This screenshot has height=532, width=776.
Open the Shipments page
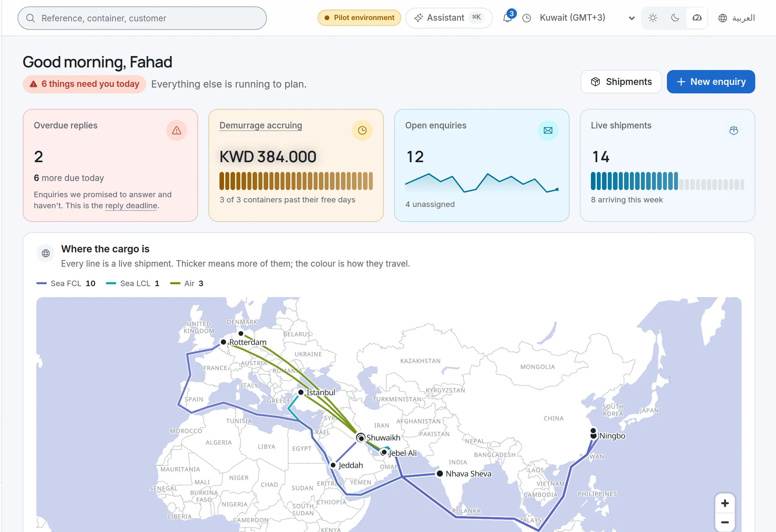click(x=621, y=82)
